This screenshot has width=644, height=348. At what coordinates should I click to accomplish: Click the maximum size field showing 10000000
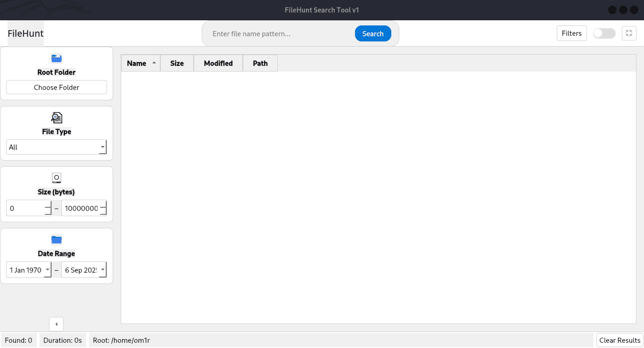(x=84, y=208)
